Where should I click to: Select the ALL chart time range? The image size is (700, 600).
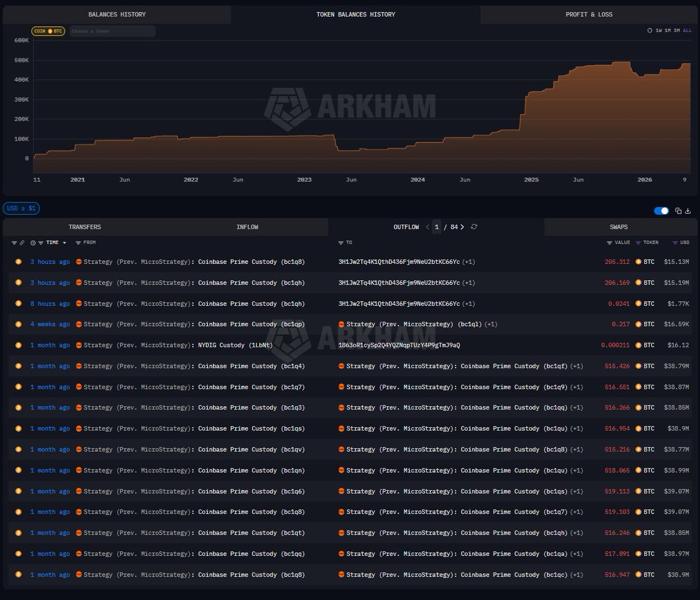687,30
